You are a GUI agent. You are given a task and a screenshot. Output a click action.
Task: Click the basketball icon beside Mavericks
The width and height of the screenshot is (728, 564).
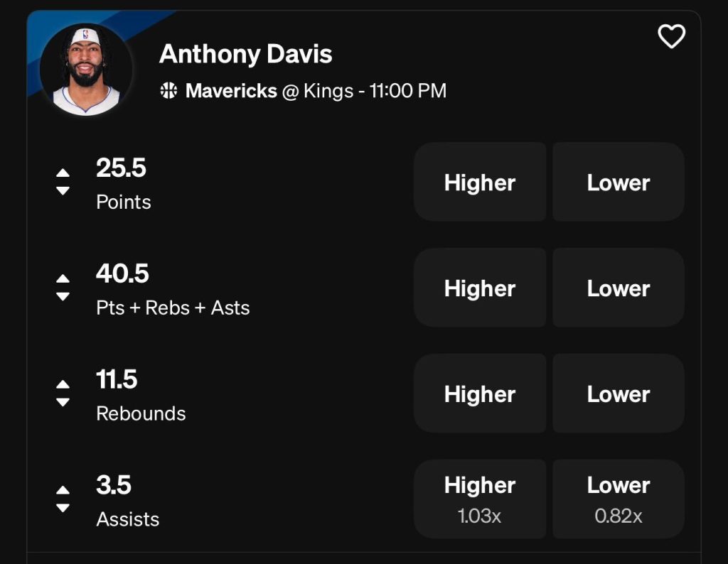pos(168,91)
